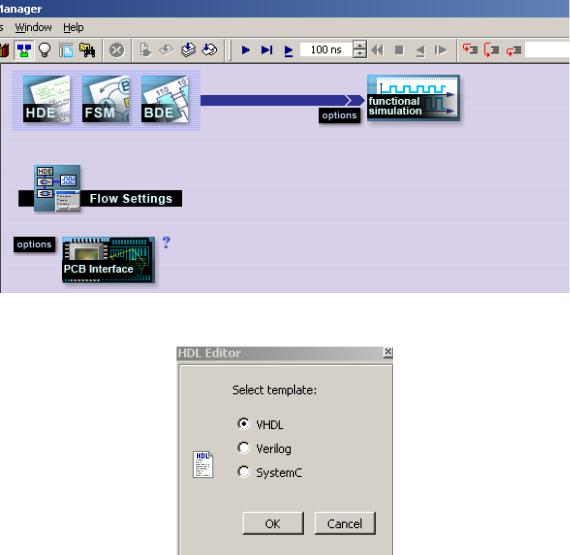Viewport: 570px width, 555px height.
Task: Click the lightbulb toolbar icon
Action: pos(45,50)
